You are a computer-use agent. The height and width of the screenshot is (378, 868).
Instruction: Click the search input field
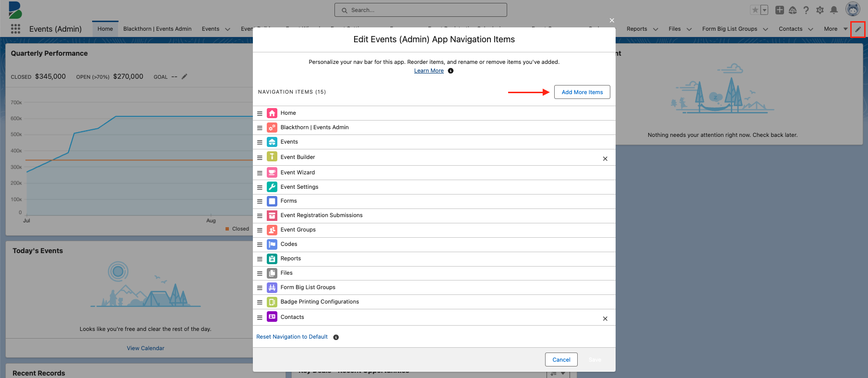pyautogui.click(x=421, y=10)
